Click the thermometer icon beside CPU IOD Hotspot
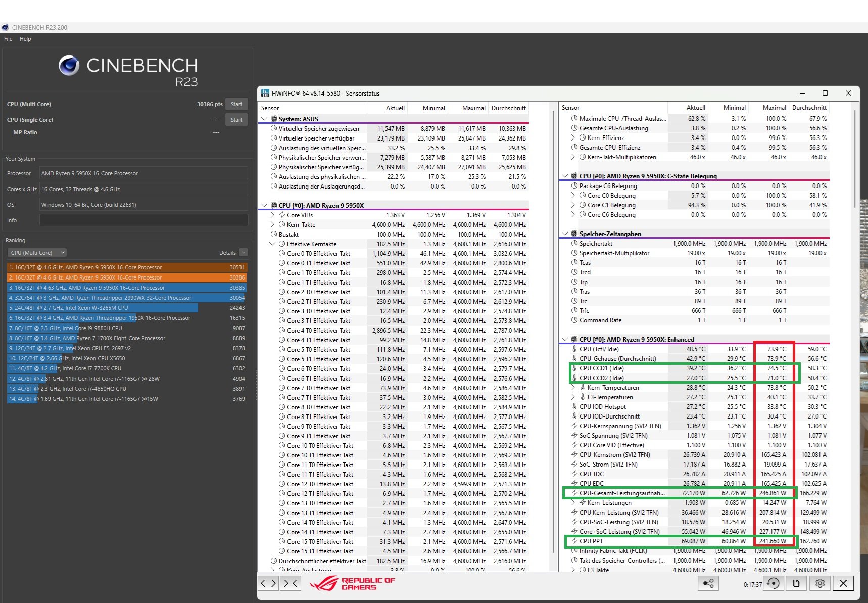This screenshot has width=868, height=603. coord(574,407)
